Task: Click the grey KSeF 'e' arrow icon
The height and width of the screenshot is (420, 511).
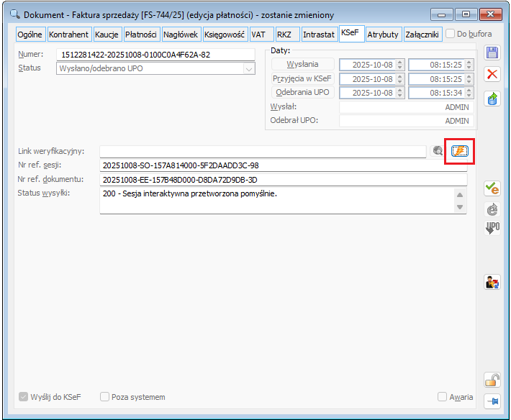Action: coord(492,209)
